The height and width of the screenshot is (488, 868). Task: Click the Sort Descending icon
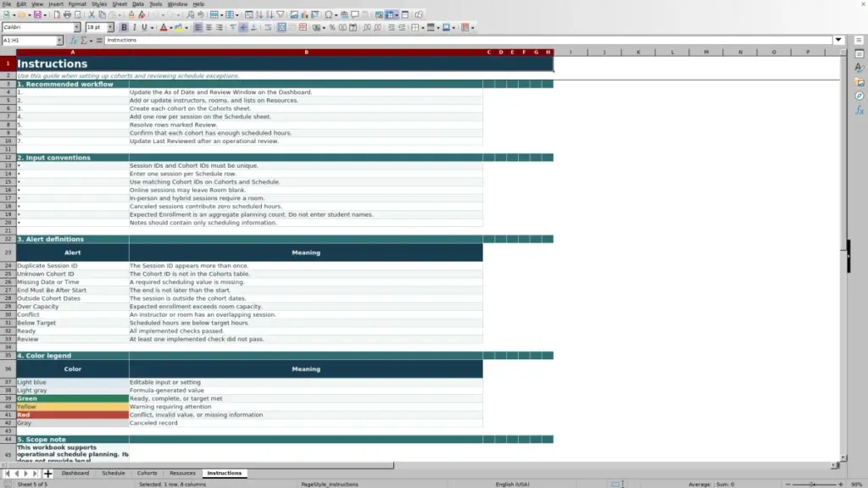270,15
